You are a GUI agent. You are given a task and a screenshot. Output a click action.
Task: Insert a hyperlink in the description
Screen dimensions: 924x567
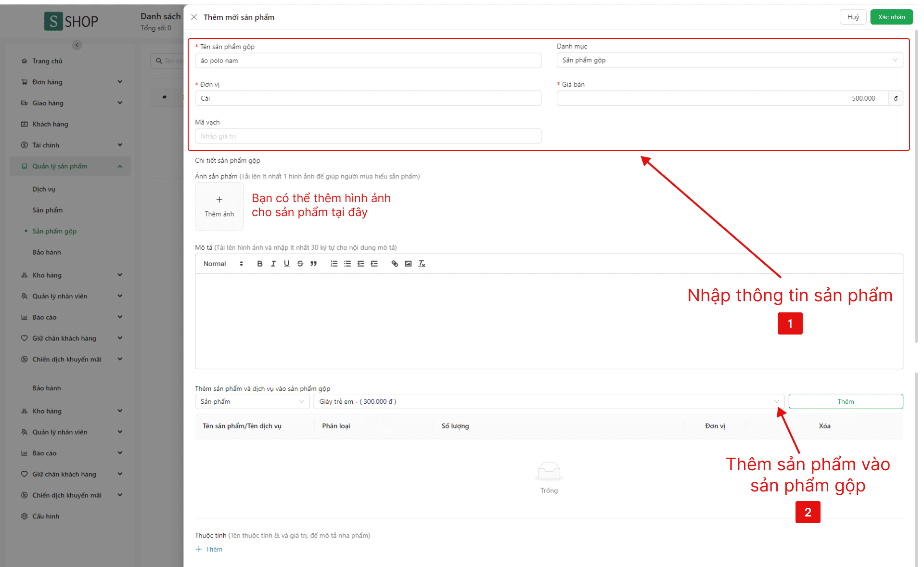[395, 264]
